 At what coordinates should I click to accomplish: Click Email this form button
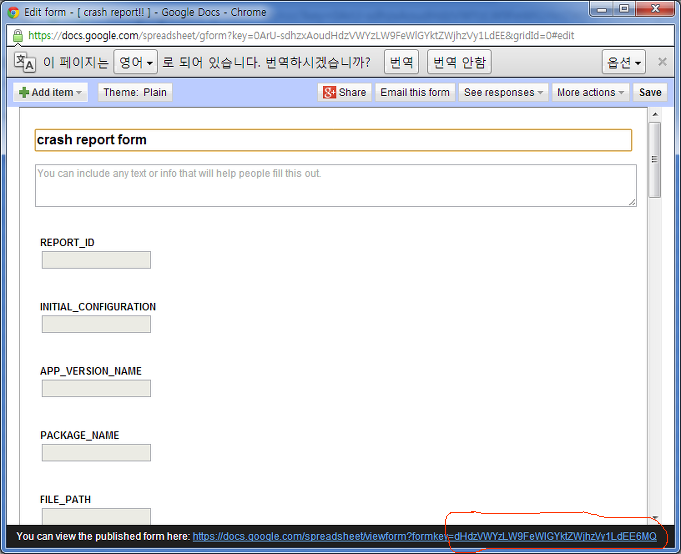click(x=415, y=92)
